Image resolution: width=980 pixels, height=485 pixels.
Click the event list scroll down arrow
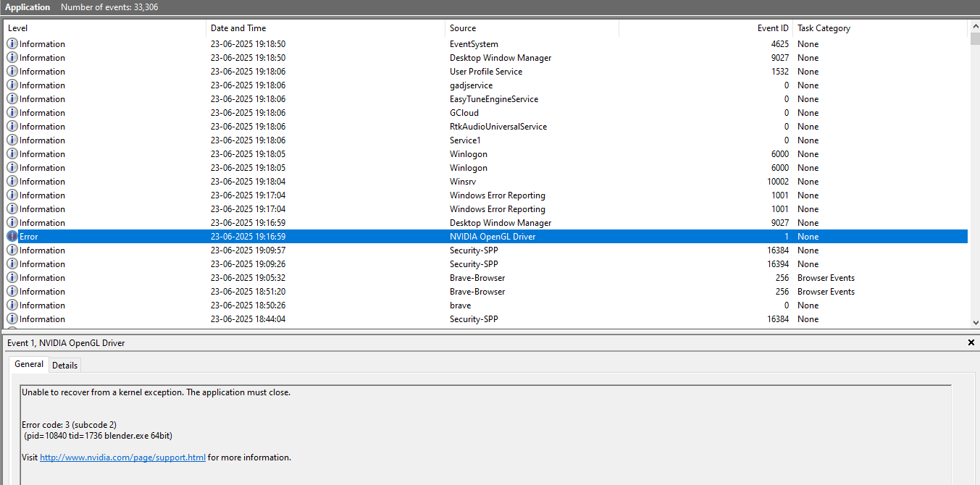pyautogui.click(x=974, y=322)
